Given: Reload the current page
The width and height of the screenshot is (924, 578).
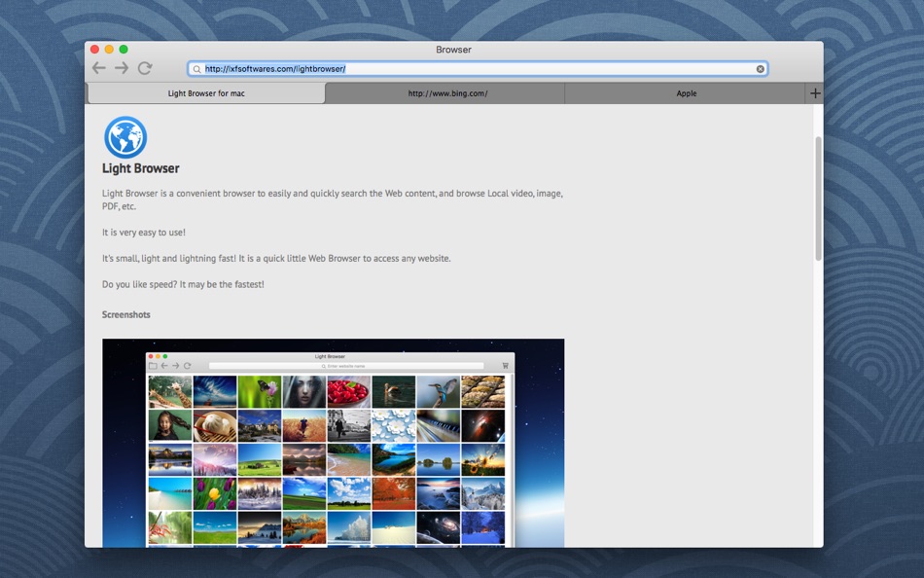Looking at the screenshot, I should point(145,68).
